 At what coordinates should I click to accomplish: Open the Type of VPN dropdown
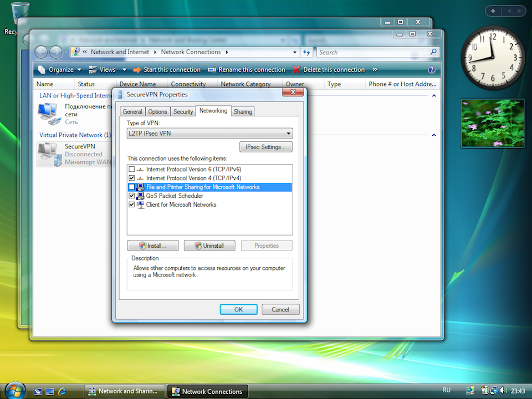(x=209, y=134)
